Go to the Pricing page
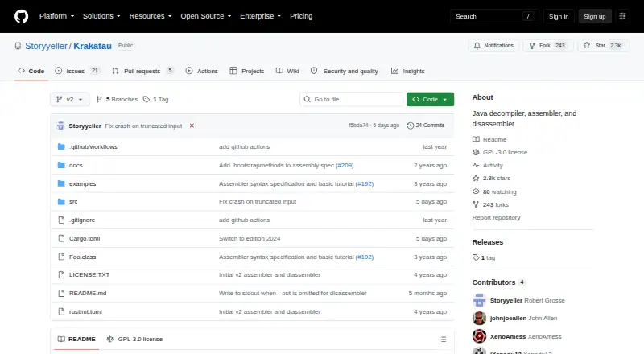Viewport: 644px width, 354px height. pyautogui.click(x=301, y=16)
